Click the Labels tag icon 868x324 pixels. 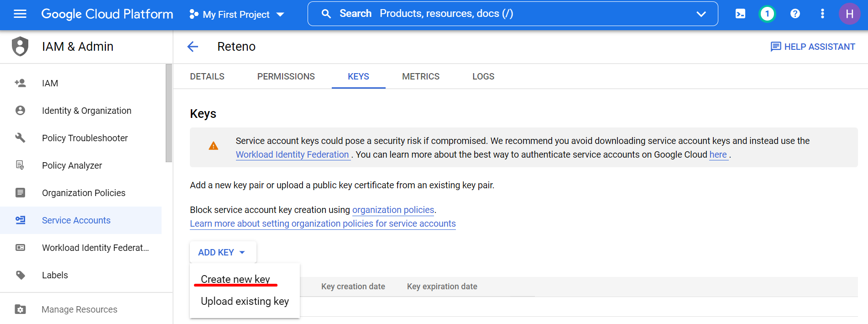20,275
